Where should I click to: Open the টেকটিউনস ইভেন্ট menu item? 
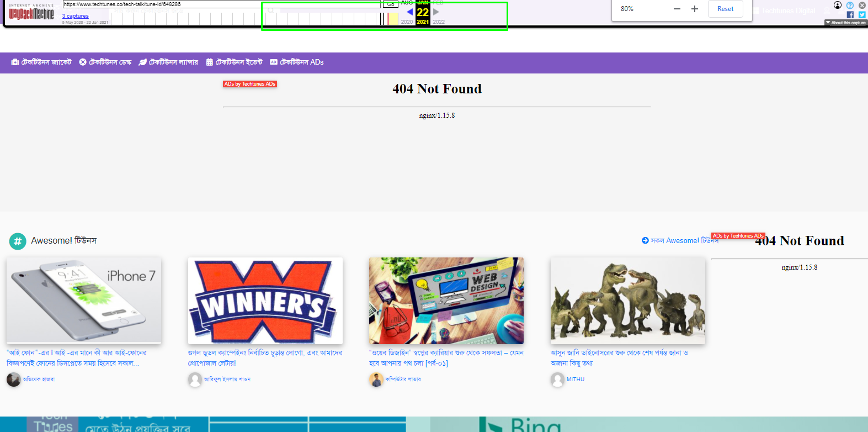234,62
